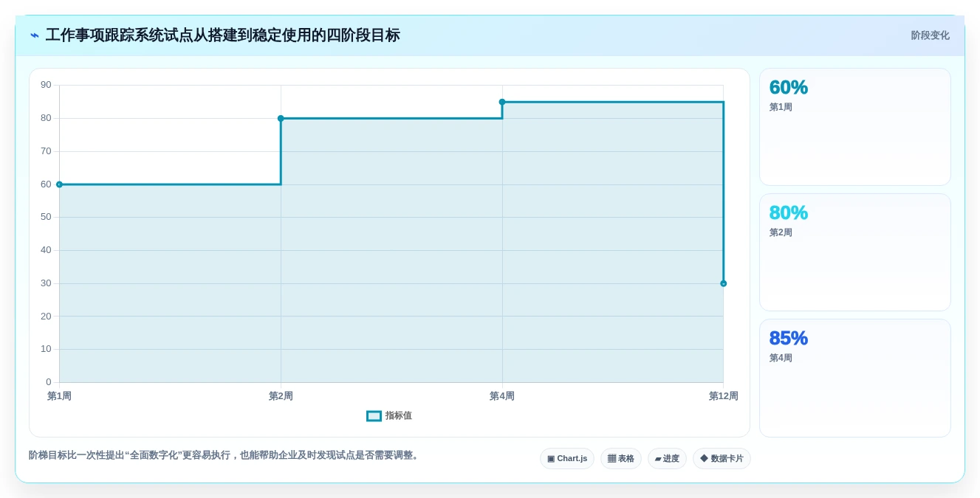
Task: Click the 第4周 x-axis label
Action: click(x=502, y=396)
